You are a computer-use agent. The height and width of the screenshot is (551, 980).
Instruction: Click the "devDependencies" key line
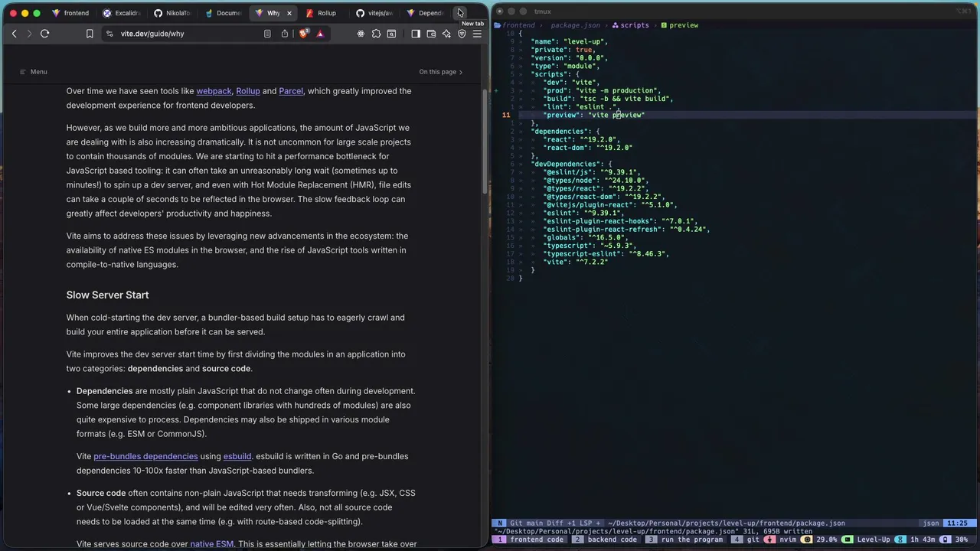572,164
